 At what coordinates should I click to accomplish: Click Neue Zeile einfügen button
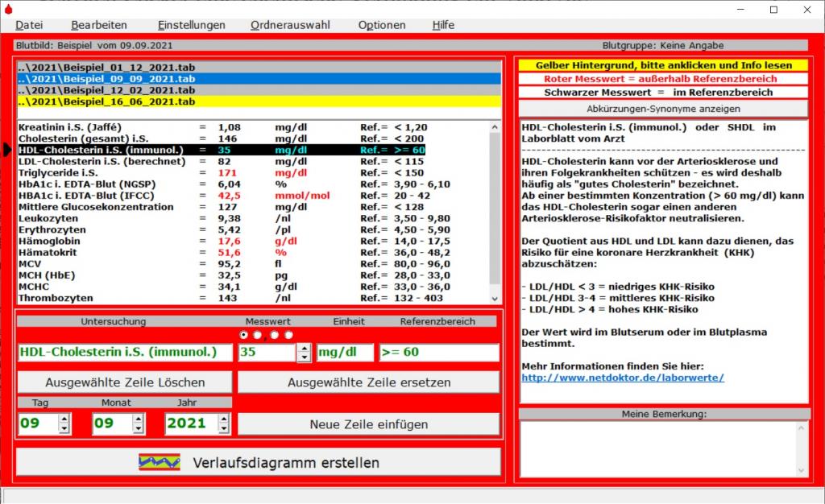368,423
